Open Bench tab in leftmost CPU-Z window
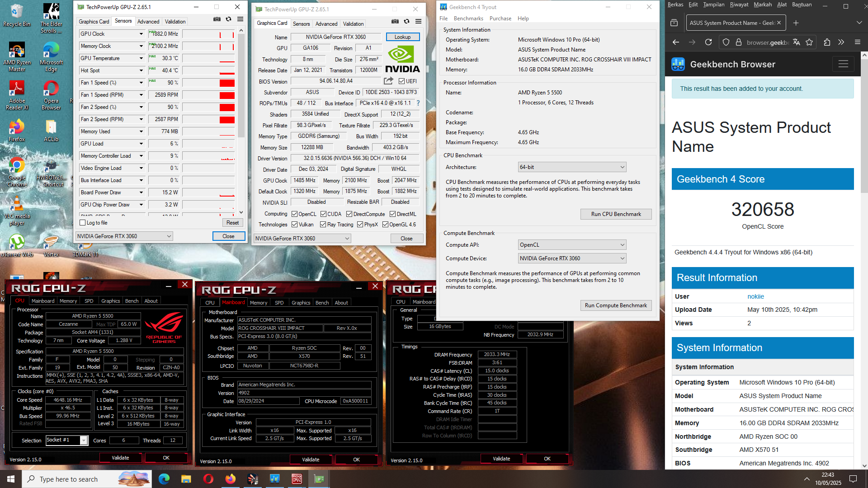 132,301
